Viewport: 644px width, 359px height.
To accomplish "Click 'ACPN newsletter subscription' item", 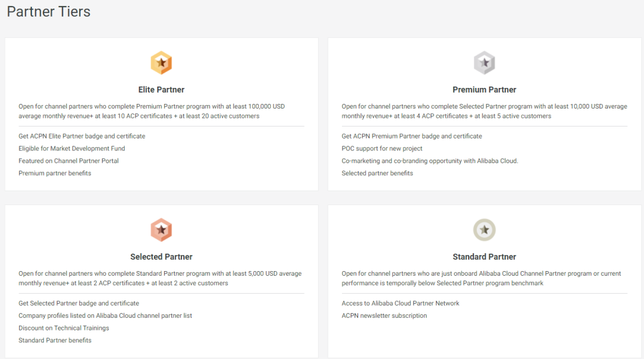I will tap(385, 316).
